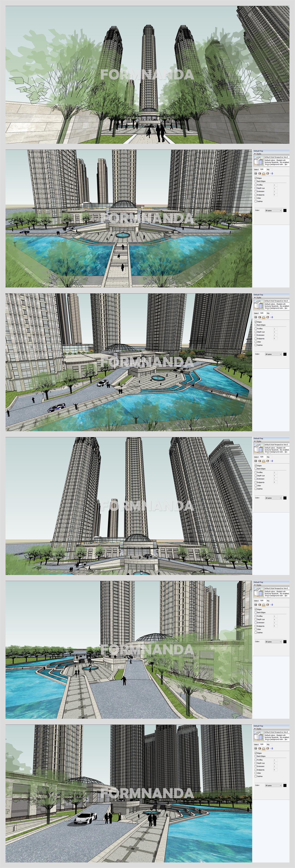Viewport: 295px width, 868px height.
Task: Click style preview thumbnail, central-walkway pool view tray
Action: [x=259, y=161]
